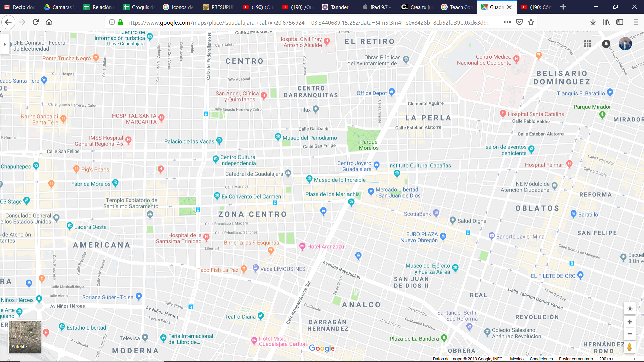
Task: Select the Hotel Aranzazu marker
Action: click(x=302, y=246)
